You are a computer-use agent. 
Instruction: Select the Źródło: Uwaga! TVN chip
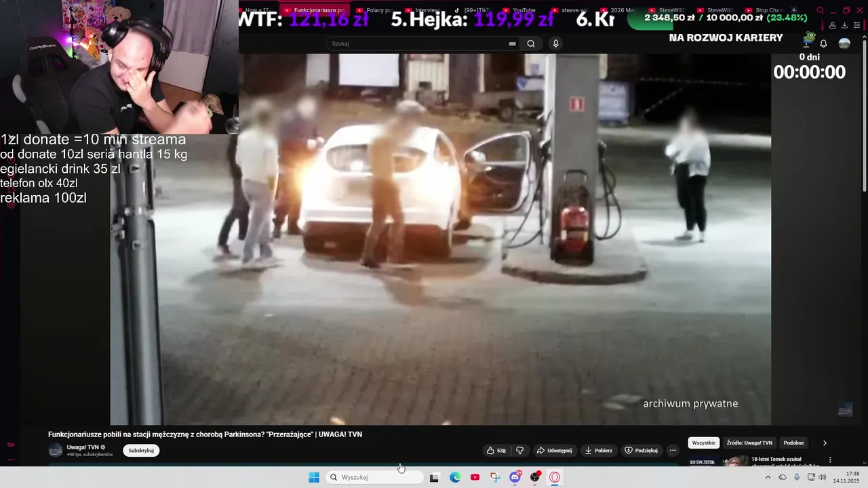tap(749, 443)
